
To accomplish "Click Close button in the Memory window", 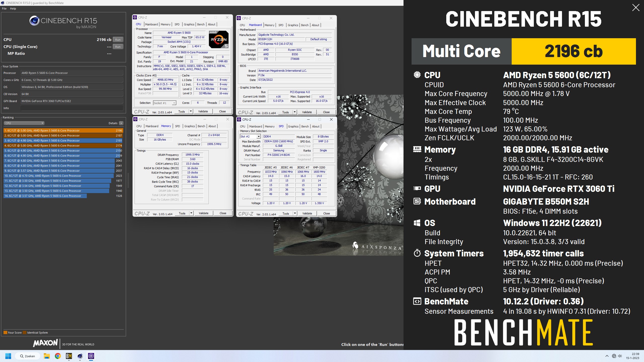I will click(223, 213).
